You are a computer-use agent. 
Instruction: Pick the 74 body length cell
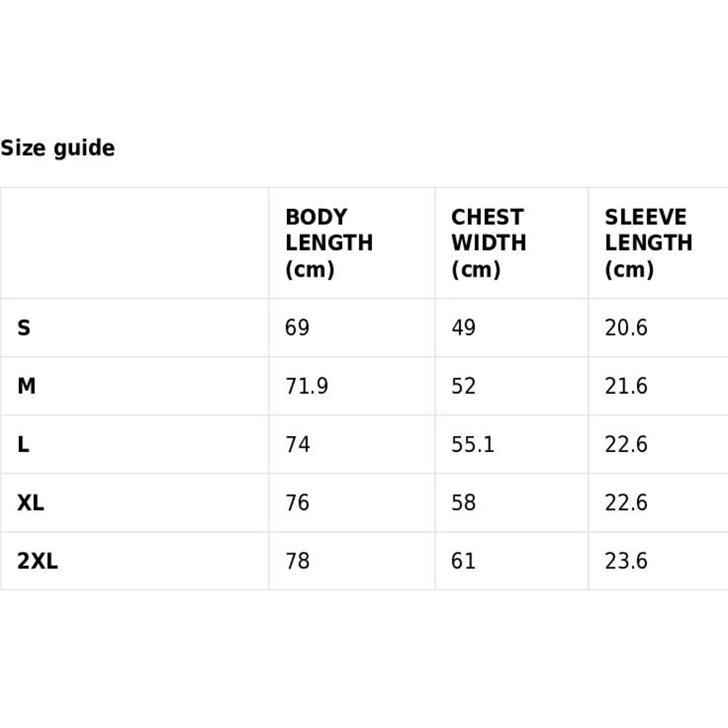click(297, 445)
